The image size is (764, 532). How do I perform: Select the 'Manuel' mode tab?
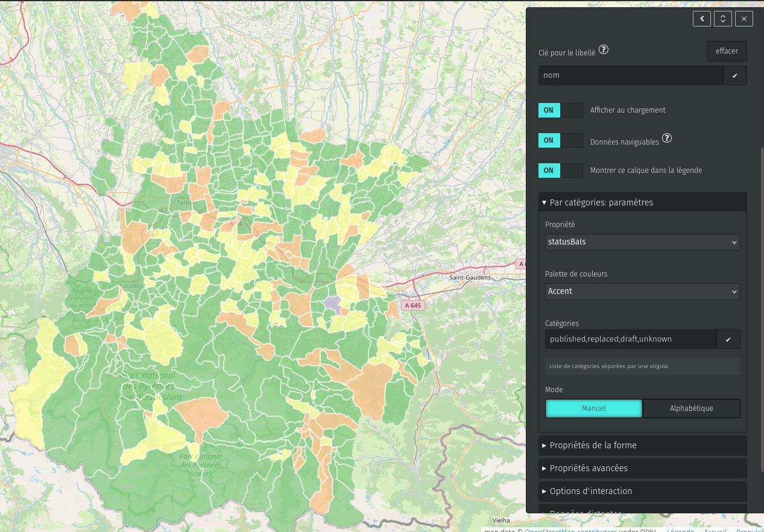[x=594, y=408]
